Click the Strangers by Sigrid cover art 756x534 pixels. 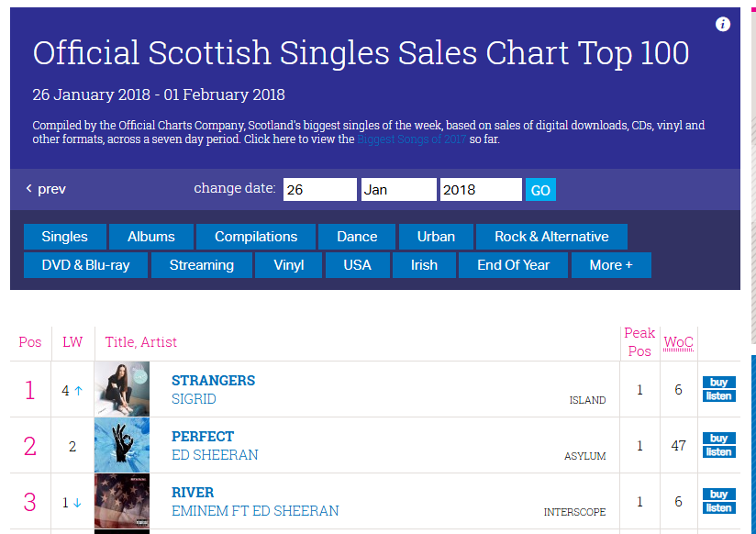click(122, 389)
